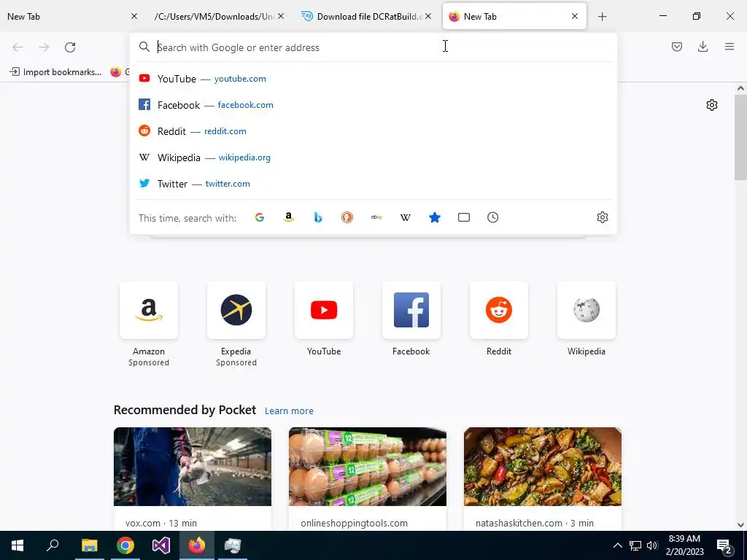Search this time with Amazon icon
The height and width of the screenshot is (560, 747).
click(x=289, y=217)
